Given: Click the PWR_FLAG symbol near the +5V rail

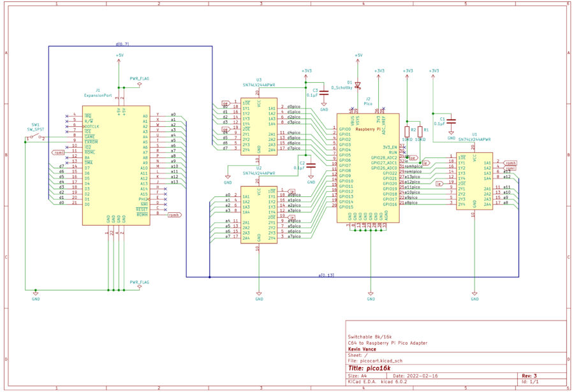Looking at the screenshot, I should coord(140,83).
